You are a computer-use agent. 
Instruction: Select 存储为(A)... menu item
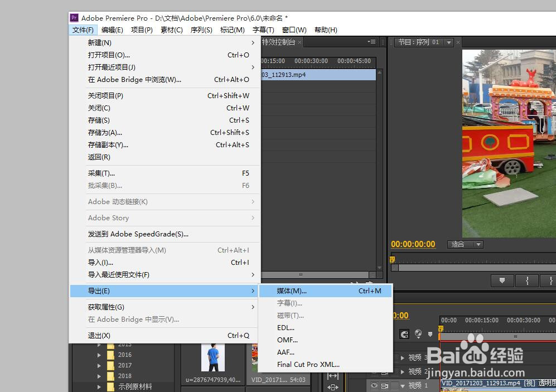tap(165, 133)
